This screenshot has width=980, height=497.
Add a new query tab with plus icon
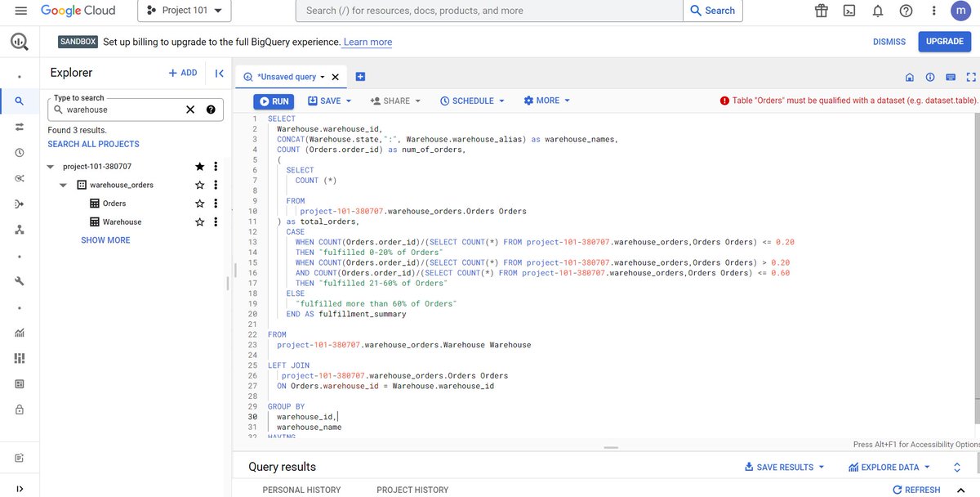pos(360,77)
